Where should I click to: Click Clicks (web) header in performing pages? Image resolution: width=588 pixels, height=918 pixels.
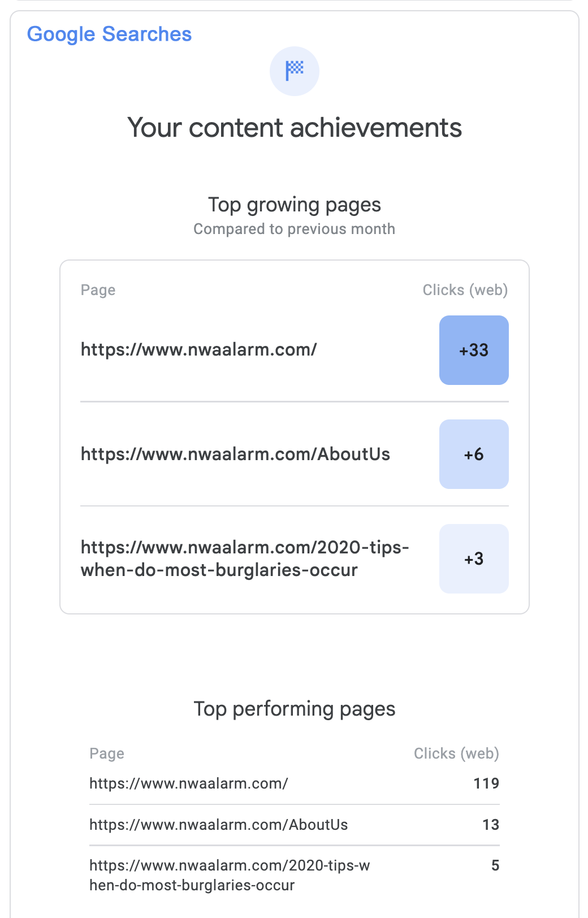(456, 754)
